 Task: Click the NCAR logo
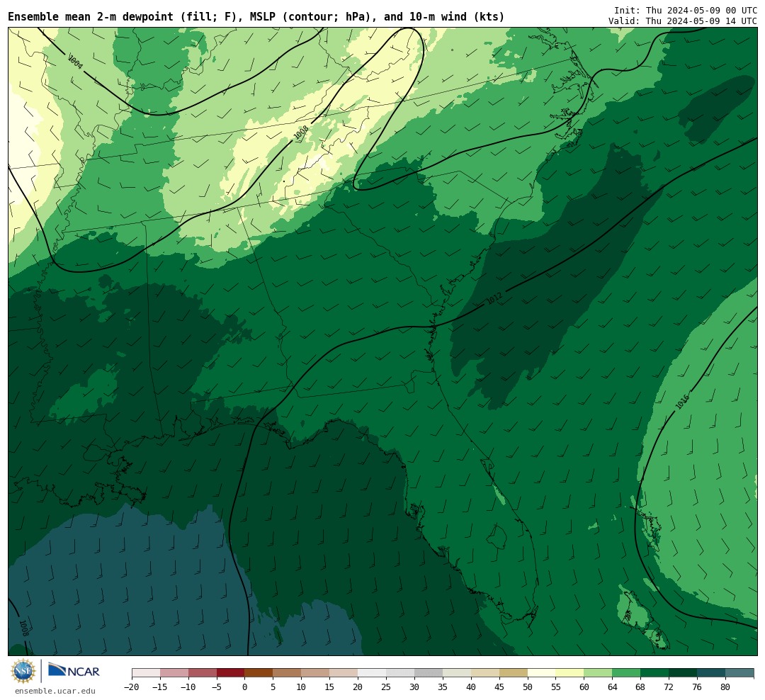click(74, 671)
